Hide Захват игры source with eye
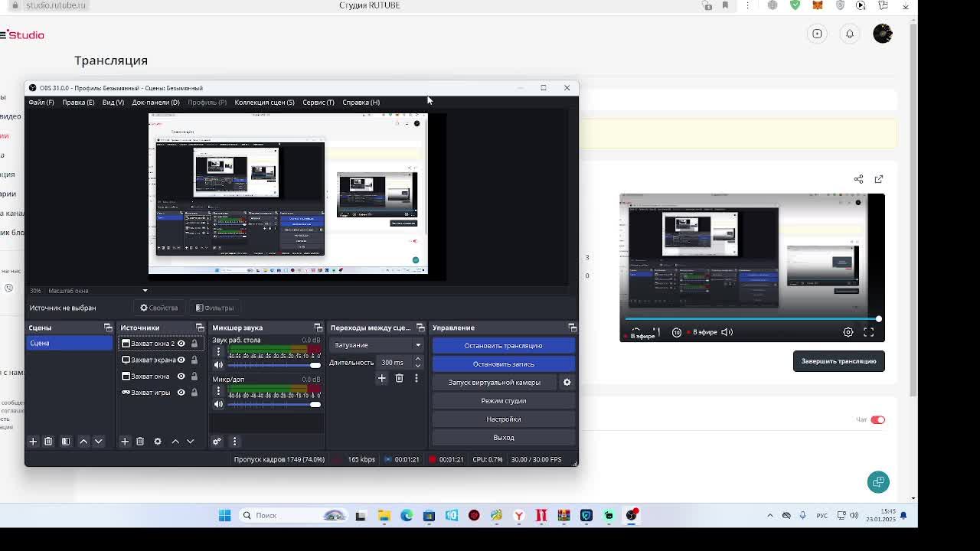This screenshot has height=551, width=980. [181, 393]
